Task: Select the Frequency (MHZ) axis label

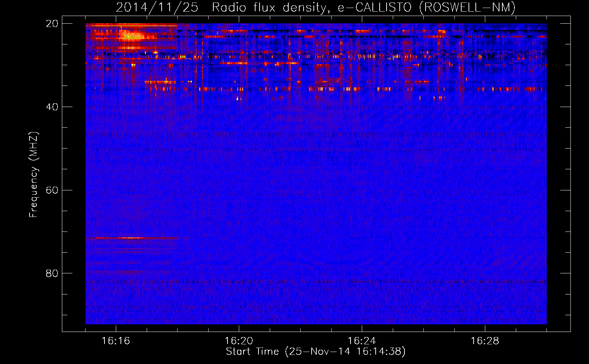Action: point(33,175)
